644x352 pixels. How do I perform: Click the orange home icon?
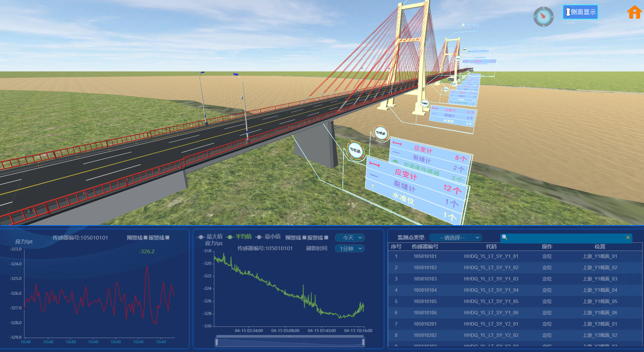[x=634, y=12]
